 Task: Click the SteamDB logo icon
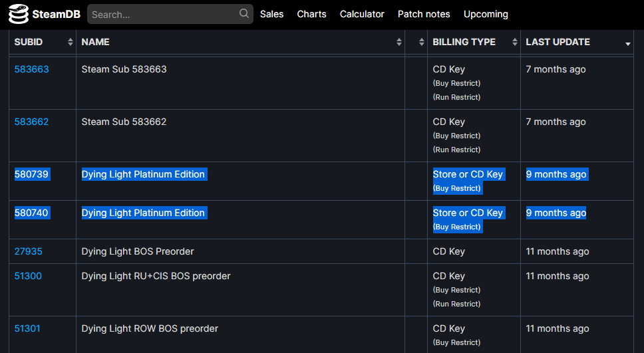[x=19, y=14]
